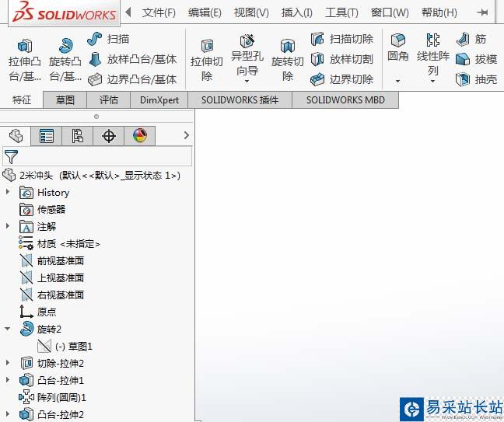Image resolution: width=504 pixels, height=422 pixels.
Task: Open the 编辑(E) menu
Action: point(205,12)
